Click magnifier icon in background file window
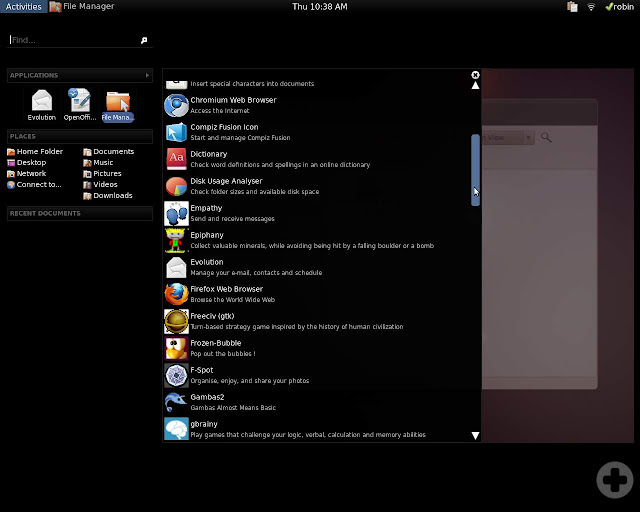The image size is (640, 512). (x=546, y=137)
